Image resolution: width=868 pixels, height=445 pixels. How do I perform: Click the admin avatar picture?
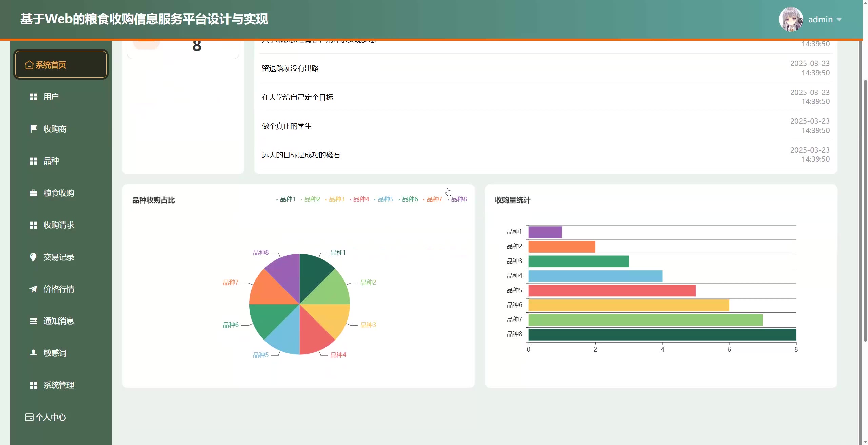(x=791, y=19)
